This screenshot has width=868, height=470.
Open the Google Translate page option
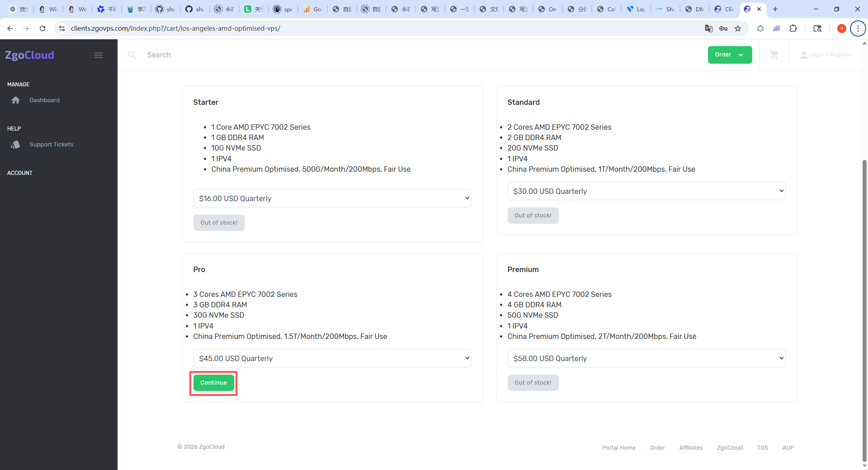pos(709,28)
